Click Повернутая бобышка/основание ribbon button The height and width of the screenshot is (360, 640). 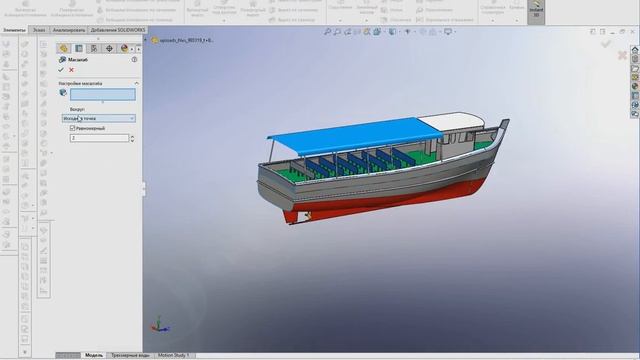coord(72,9)
